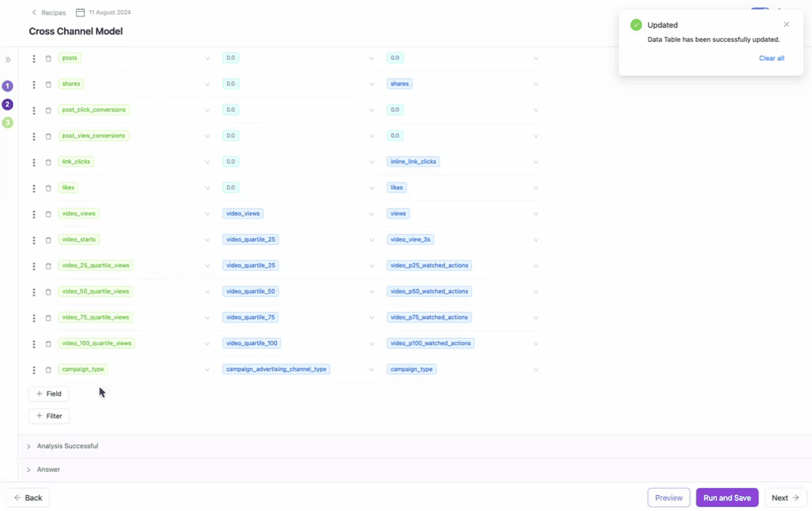
Task: Click the Run and Save button
Action: coord(726,498)
